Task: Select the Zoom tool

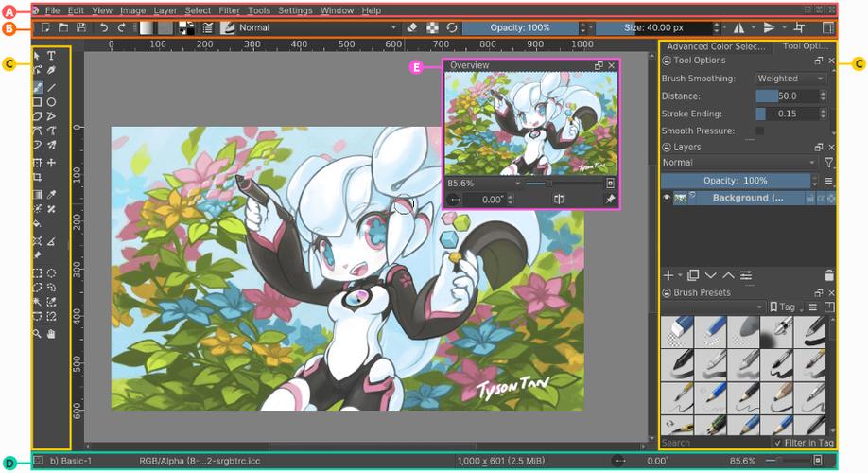Action: [37, 334]
